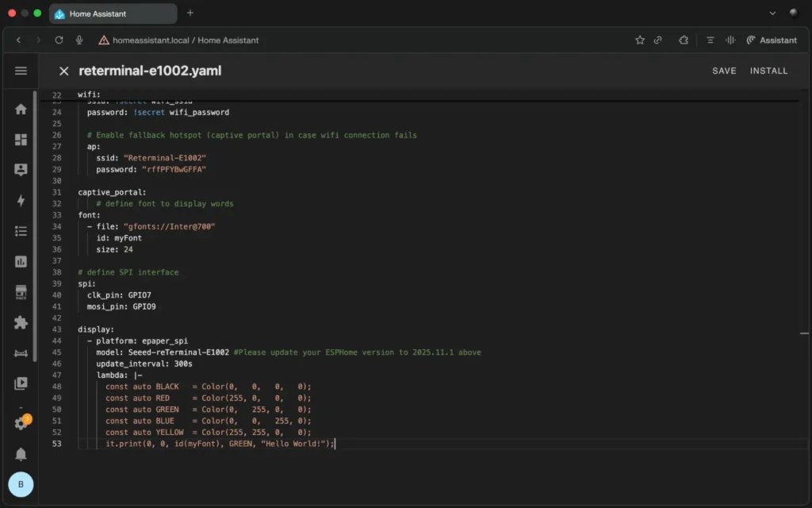Click the const auto GREEN color line
812x508 pixels.
click(209, 409)
